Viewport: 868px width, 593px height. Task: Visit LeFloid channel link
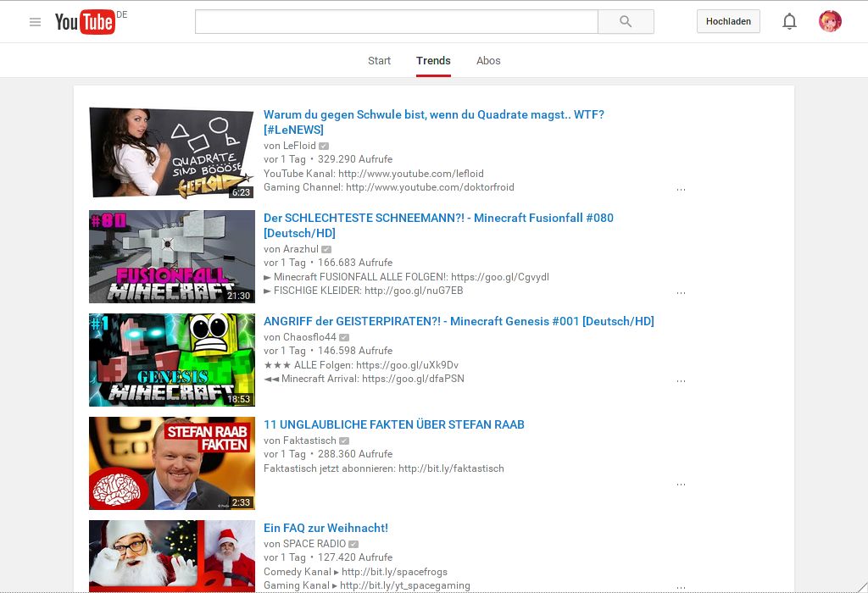299,146
